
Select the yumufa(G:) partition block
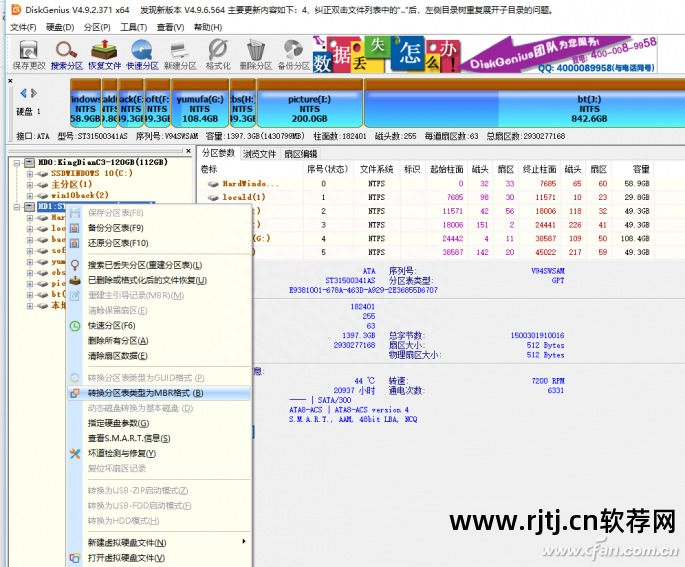click(x=200, y=103)
